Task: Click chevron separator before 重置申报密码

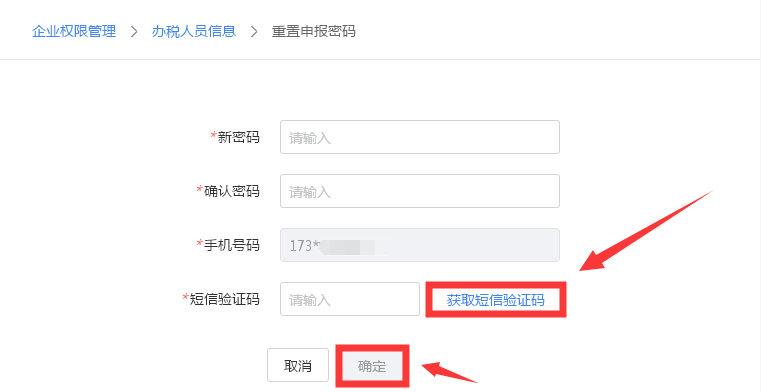Action: [254, 32]
